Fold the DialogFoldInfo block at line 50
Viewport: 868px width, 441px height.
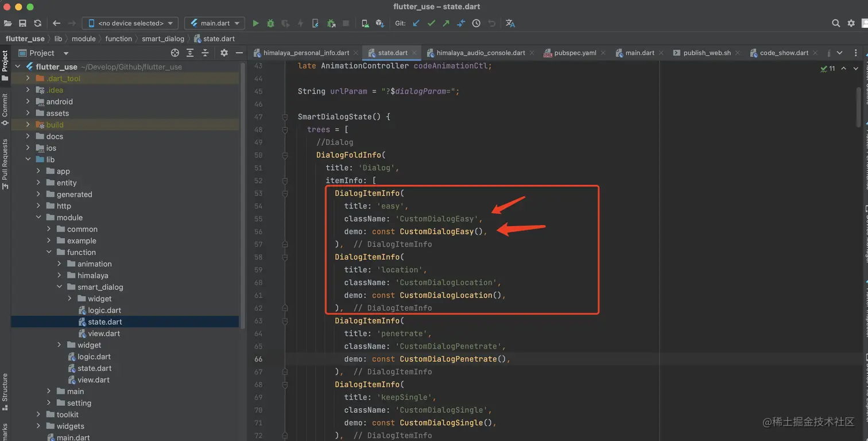click(285, 155)
